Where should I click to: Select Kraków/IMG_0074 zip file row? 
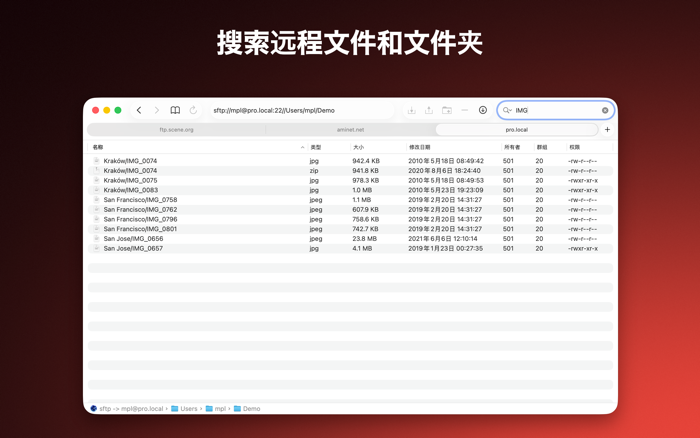[x=350, y=171]
